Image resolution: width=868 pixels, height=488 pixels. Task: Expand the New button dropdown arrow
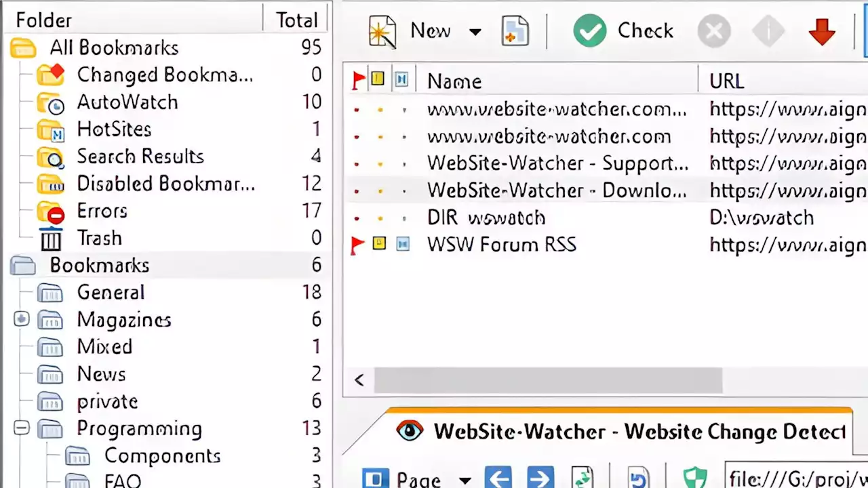pos(475,32)
